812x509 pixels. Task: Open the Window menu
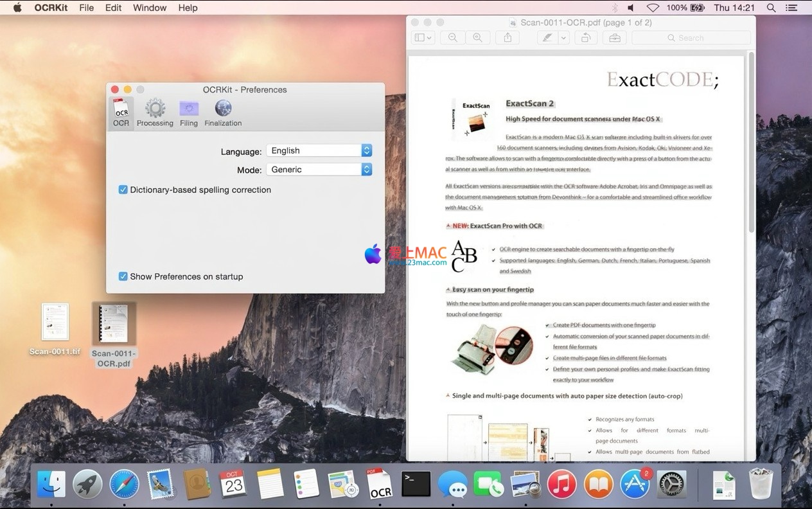click(150, 8)
